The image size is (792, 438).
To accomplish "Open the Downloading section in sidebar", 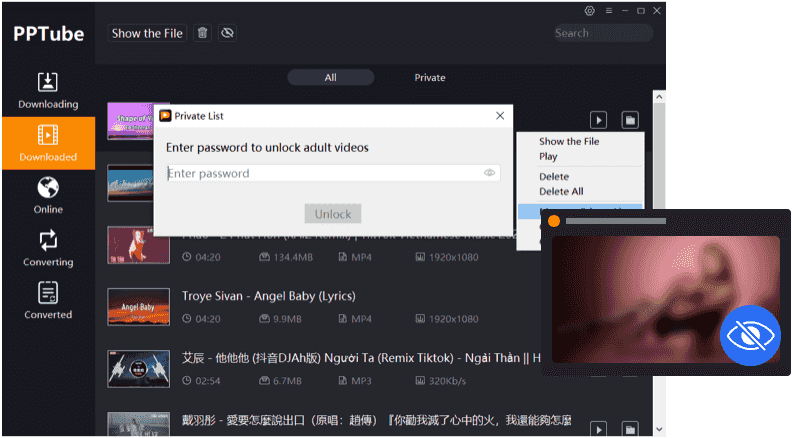I will click(48, 91).
